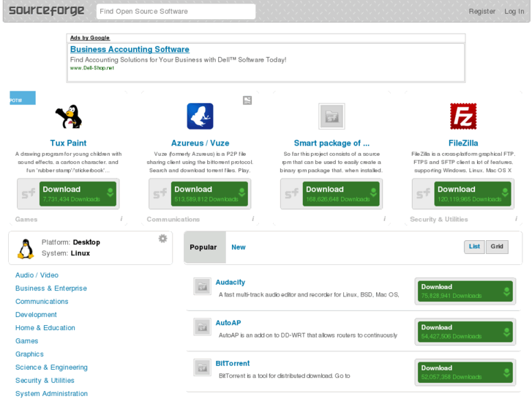
Task: Open the Smart package of ... title link
Action: pos(331,143)
